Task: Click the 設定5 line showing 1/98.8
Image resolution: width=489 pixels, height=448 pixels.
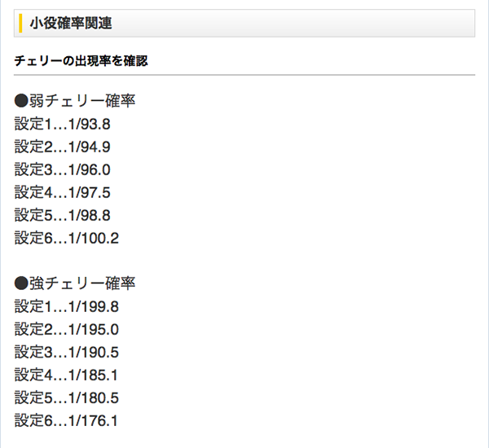Action: pos(62,216)
